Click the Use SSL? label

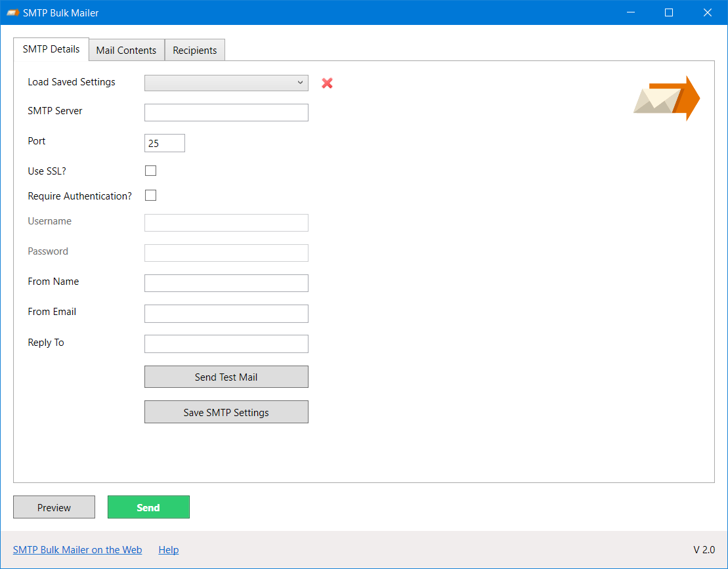[47, 171]
